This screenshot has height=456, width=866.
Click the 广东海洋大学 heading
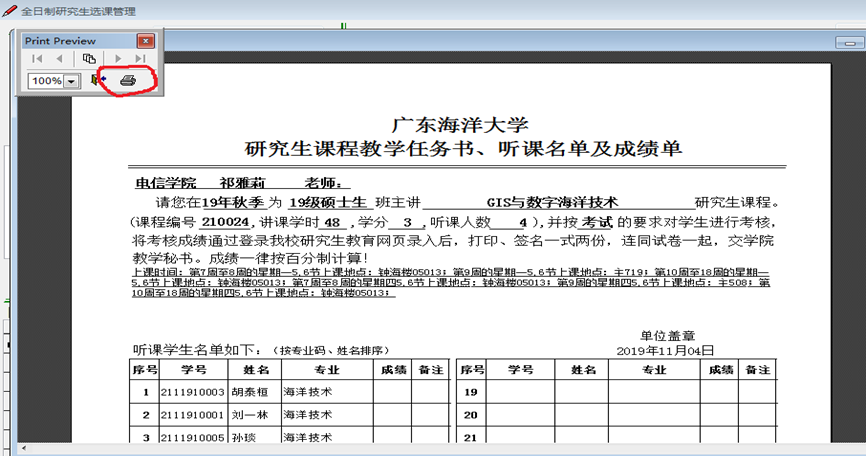pos(458,126)
